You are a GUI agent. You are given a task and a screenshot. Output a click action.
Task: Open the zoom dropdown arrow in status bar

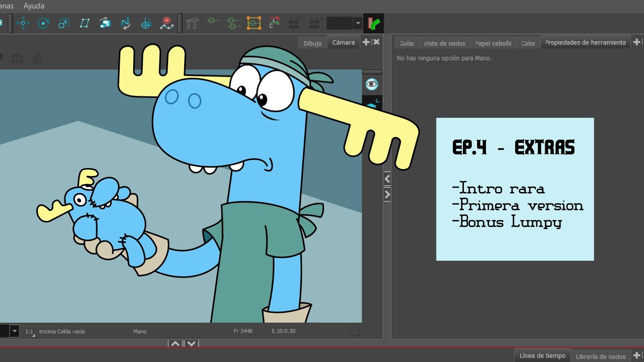tap(15, 331)
